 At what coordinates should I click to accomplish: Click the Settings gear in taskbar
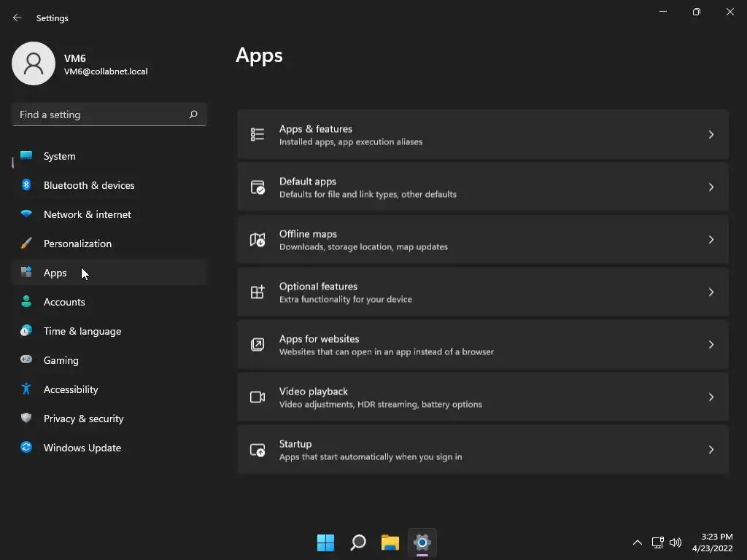coord(422,542)
